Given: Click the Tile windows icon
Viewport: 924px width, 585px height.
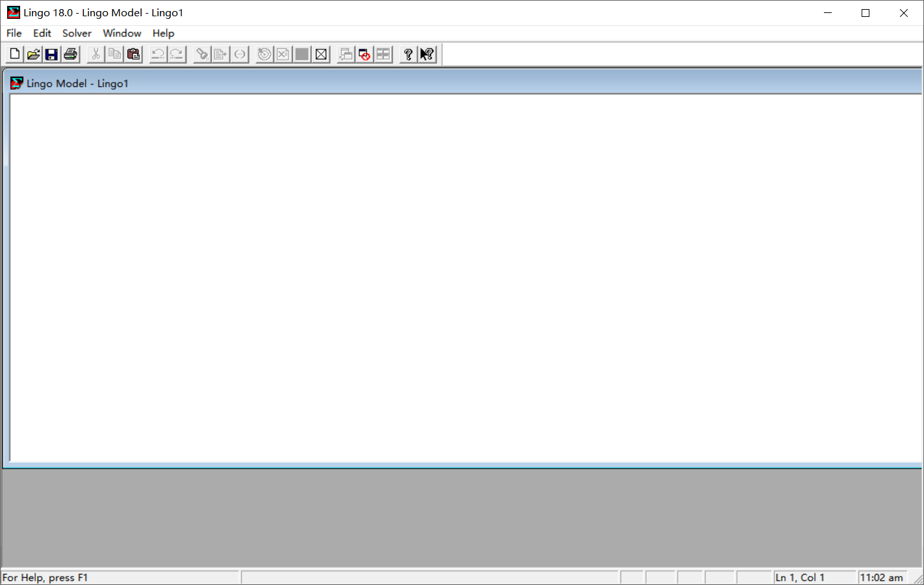Looking at the screenshot, I should [383, 55].
